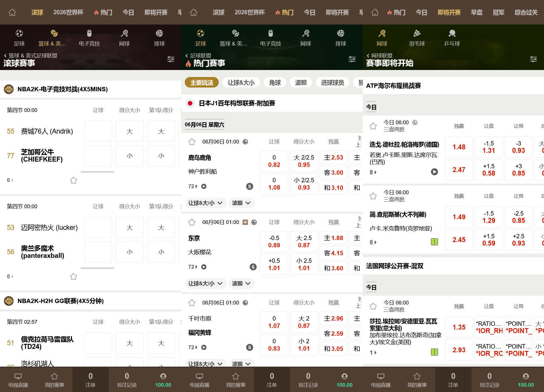Viewport: 544px width, 392px height.
Task: Expand 波胆 under 鹿岛鹿角 match
Action: tap(241, 203)
